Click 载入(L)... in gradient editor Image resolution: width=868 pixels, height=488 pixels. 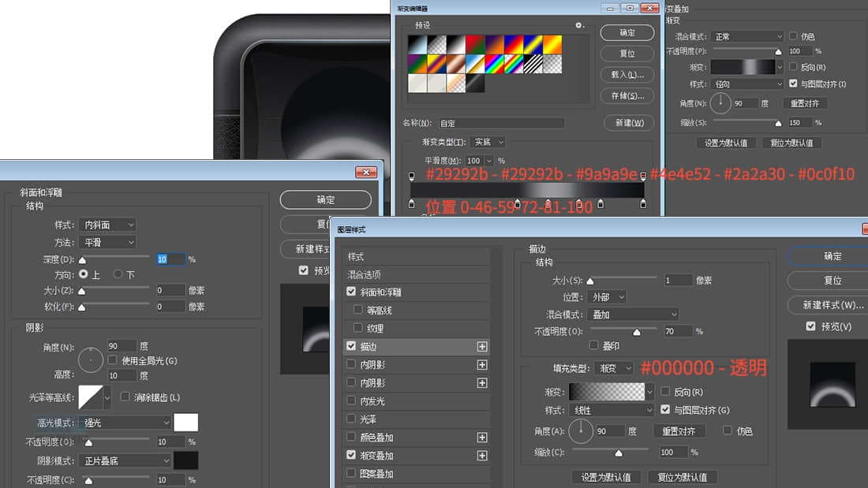[627, 75]
